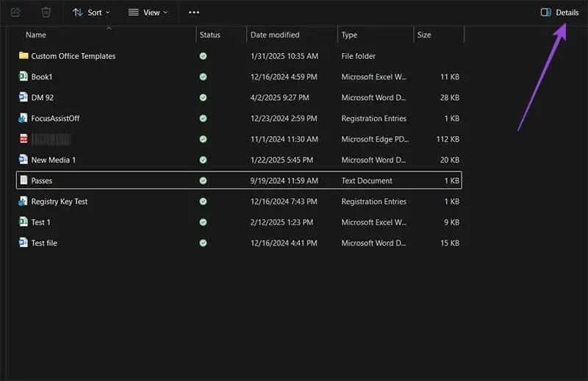Click sync status icon for Book1
Image resolution: width=588 pixels, height=381 pixels.
203,76
